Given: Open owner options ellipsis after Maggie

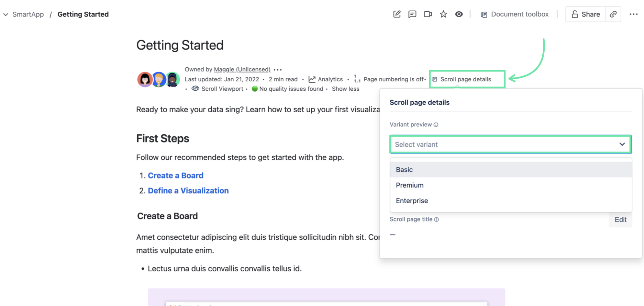Looking at the screenshot, I should [278, 70].
